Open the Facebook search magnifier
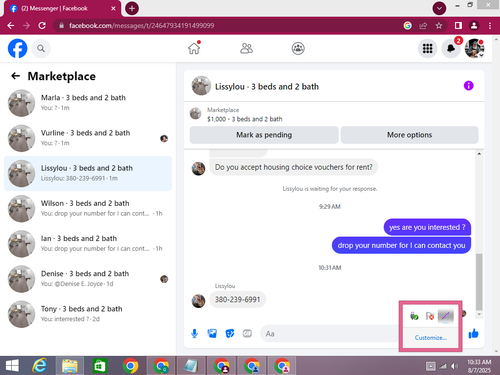 coord(41,49)
